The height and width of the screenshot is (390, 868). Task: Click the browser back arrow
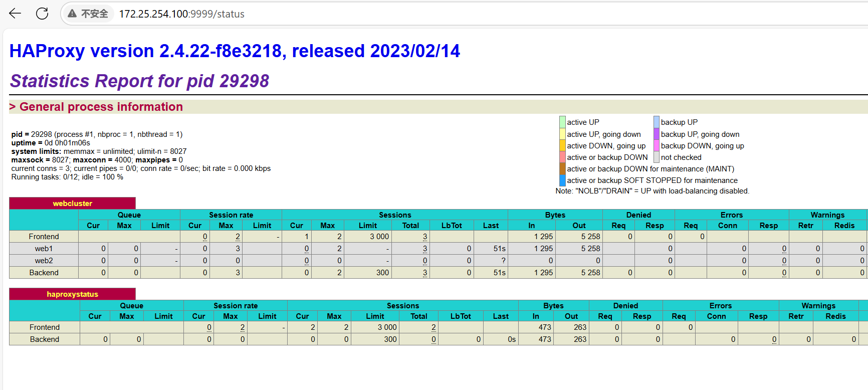[16, 14]
